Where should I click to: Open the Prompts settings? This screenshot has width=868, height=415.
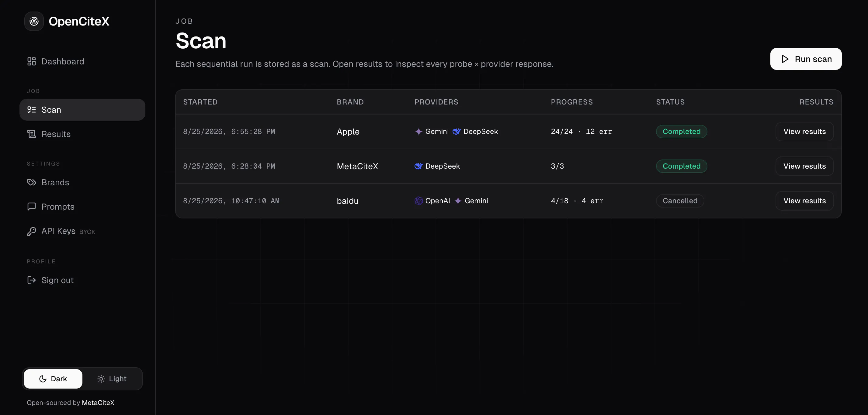pos(82,207)
